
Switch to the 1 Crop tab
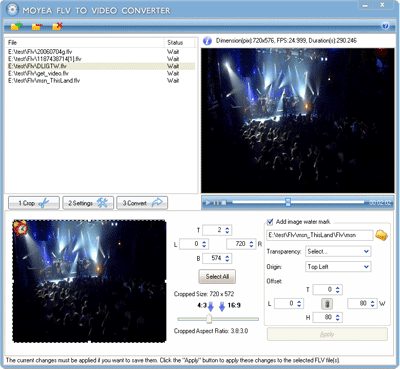(x=34, y=203)
